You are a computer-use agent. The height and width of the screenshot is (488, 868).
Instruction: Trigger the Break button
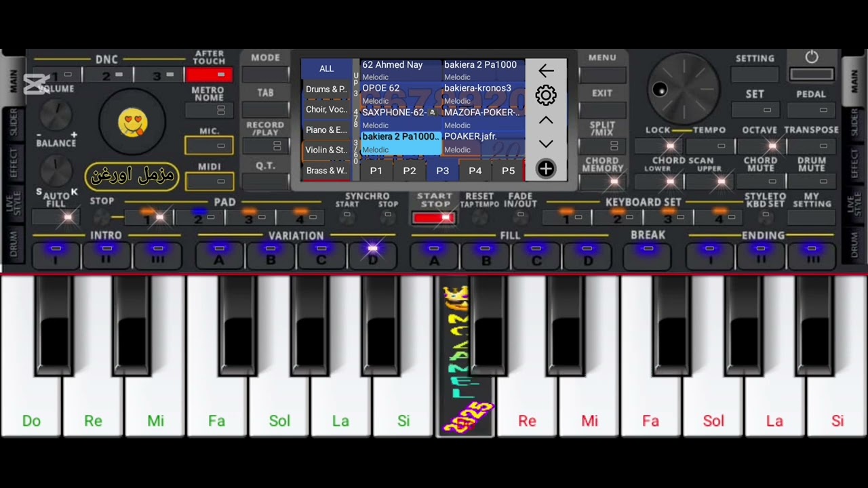648,255
